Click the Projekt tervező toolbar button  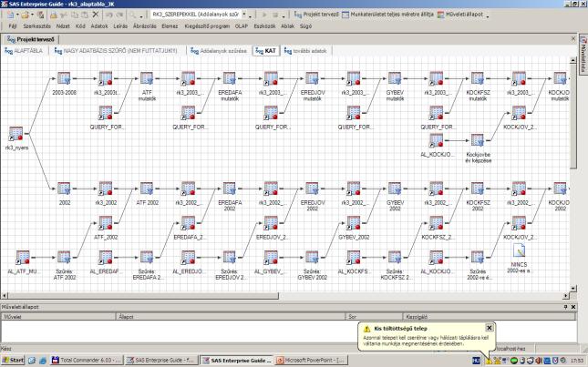coord(316,15)
